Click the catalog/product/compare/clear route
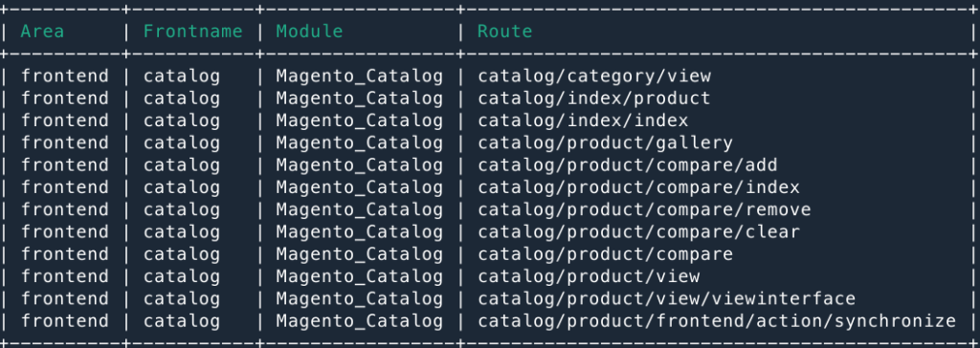This screenshot has height=348, width=980. coord(638,232)
